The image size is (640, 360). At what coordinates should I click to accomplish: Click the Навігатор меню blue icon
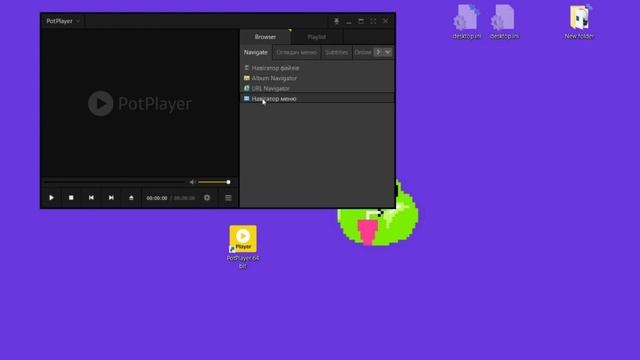point(247,98)
